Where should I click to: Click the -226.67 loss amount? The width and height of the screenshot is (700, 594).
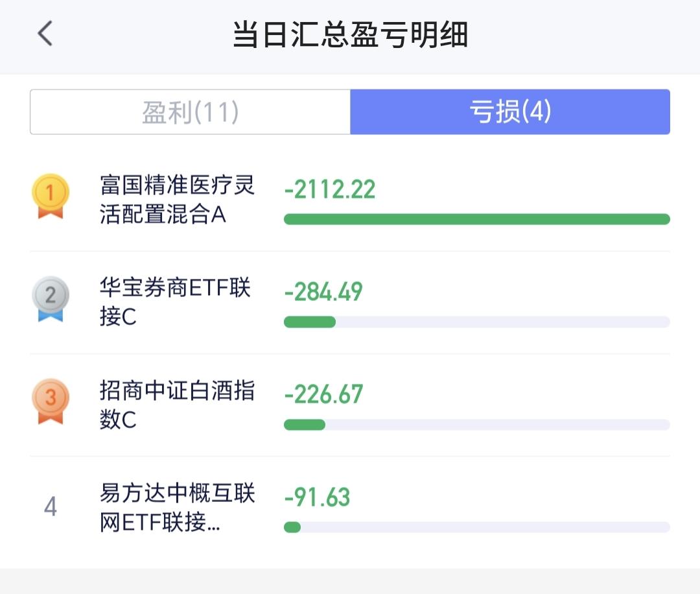click(323, 394)
